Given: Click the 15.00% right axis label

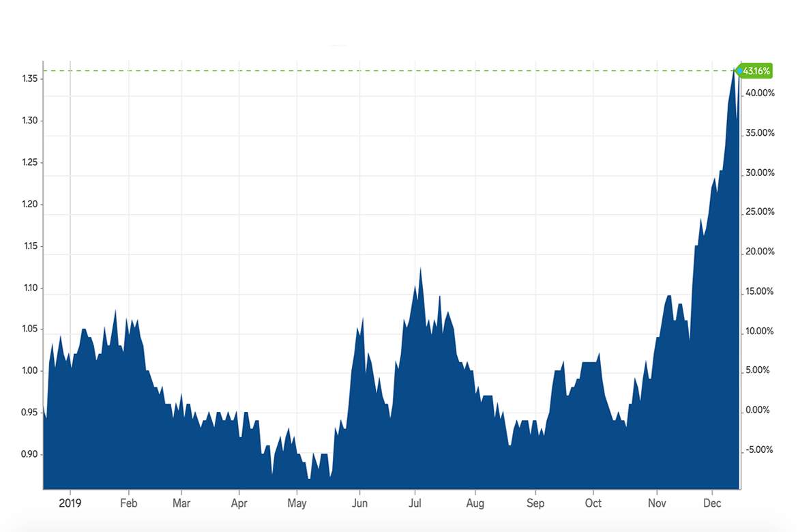Looking at the screenshot, I should click(760, 291).
